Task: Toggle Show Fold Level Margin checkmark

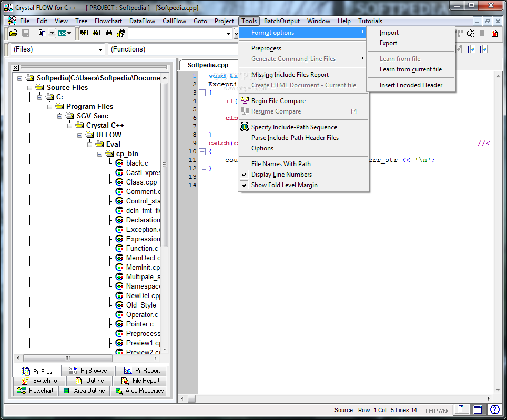Action: 245,185
